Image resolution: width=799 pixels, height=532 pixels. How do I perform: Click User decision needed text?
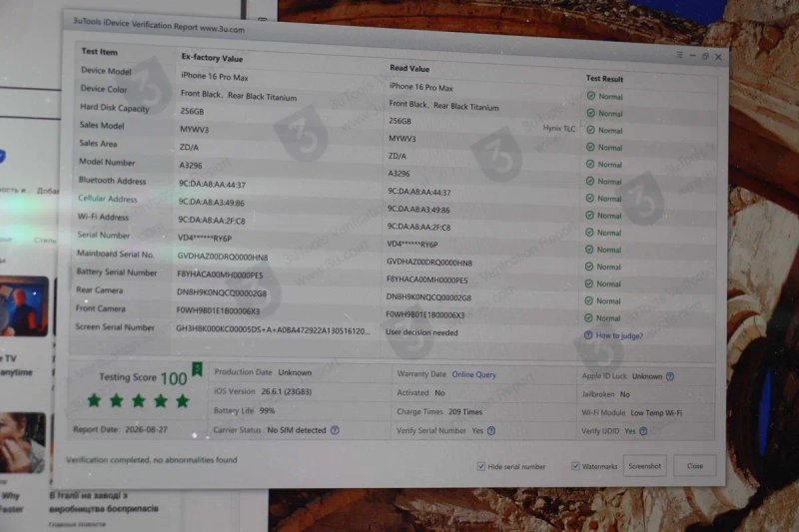coord(421,332)
